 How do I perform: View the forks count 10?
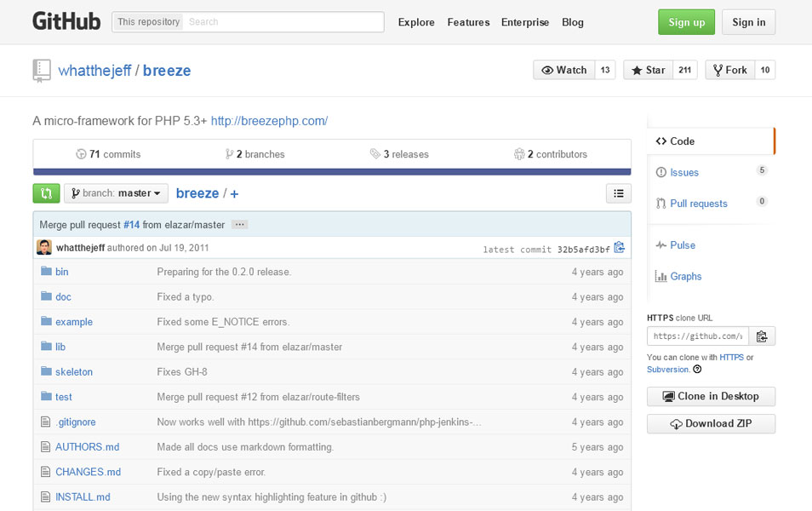tap(765, 70)
